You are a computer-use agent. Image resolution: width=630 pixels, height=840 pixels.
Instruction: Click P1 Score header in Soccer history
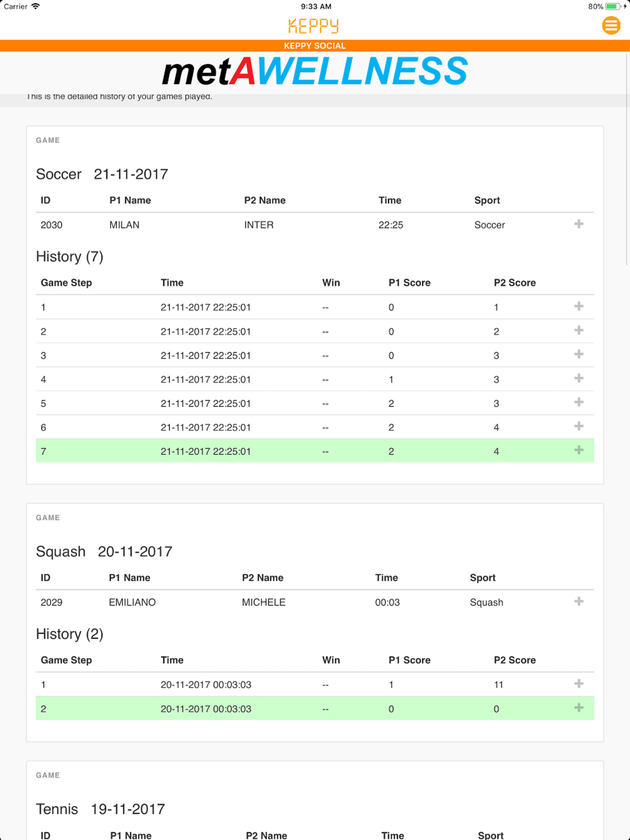point(409,283)
